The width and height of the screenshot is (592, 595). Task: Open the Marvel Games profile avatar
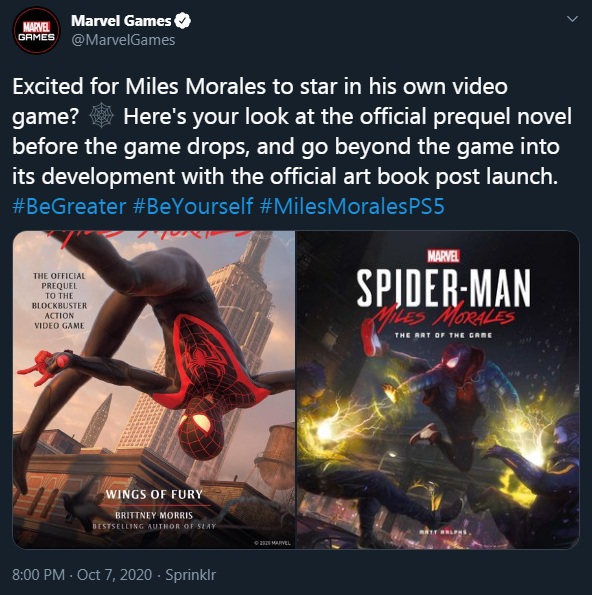36,31
